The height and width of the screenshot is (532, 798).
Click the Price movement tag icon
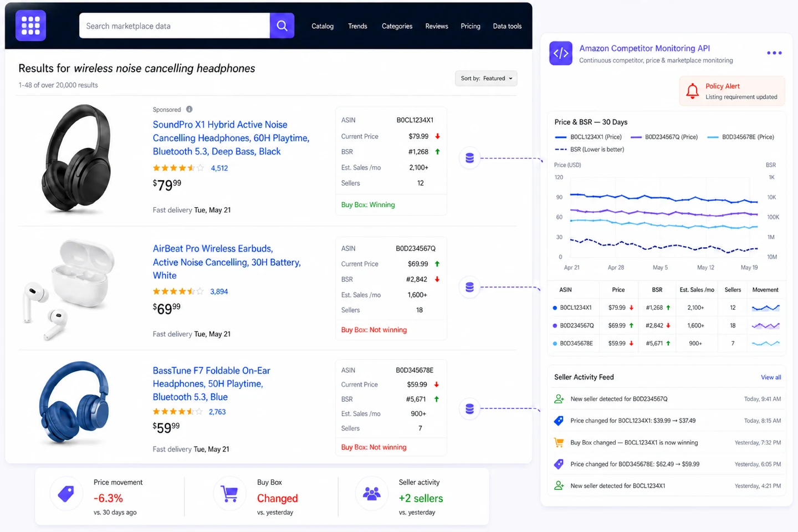pyautogui.click(x=66, y=493)
